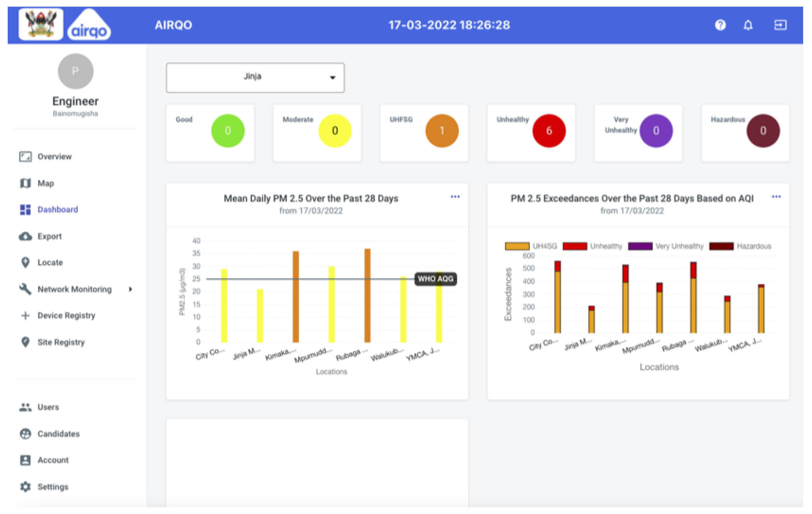
Task: Click the AirQo cloud logo
Action: [x=89, y=26]
